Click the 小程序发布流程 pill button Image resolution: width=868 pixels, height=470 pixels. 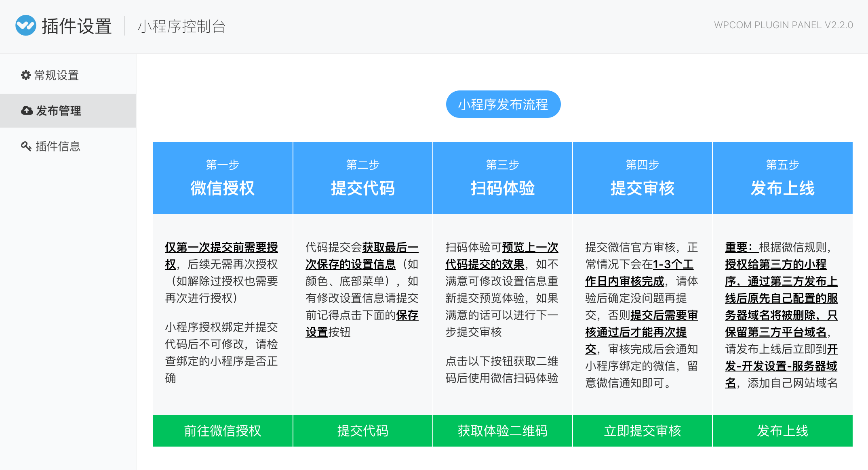(503, 104)
